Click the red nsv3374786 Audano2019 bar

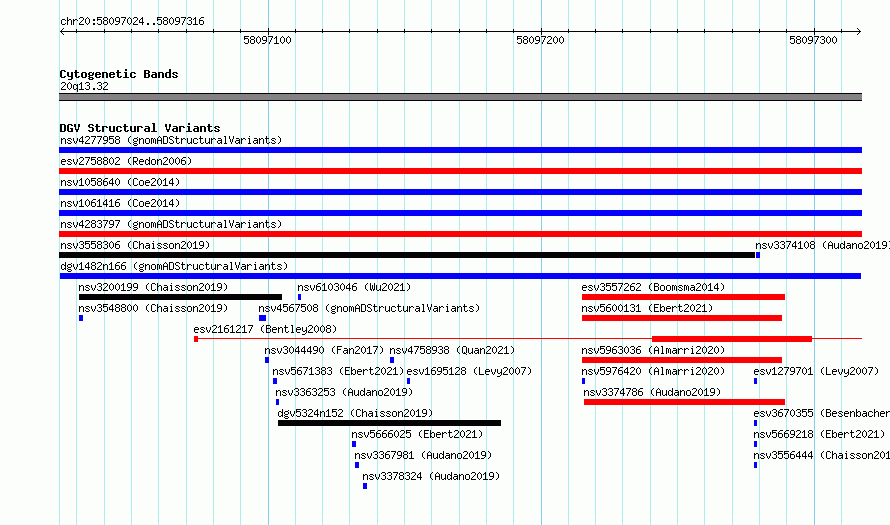[x=685, y=402]
